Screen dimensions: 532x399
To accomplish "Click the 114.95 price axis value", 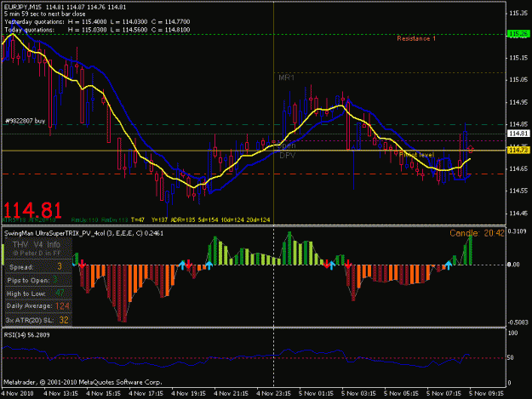I will tap(518, 102).
